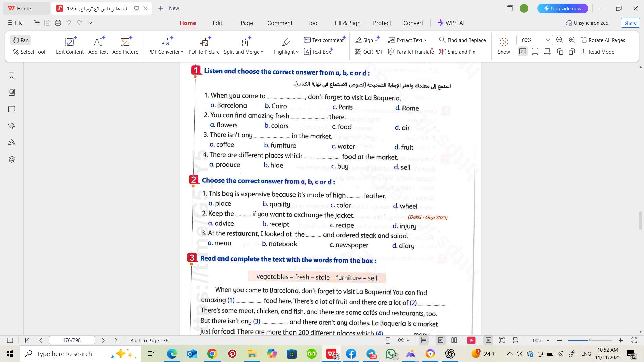Screen dimensions: 644x362
Task: Click the Add Picture tool
Action: (125, 46)
